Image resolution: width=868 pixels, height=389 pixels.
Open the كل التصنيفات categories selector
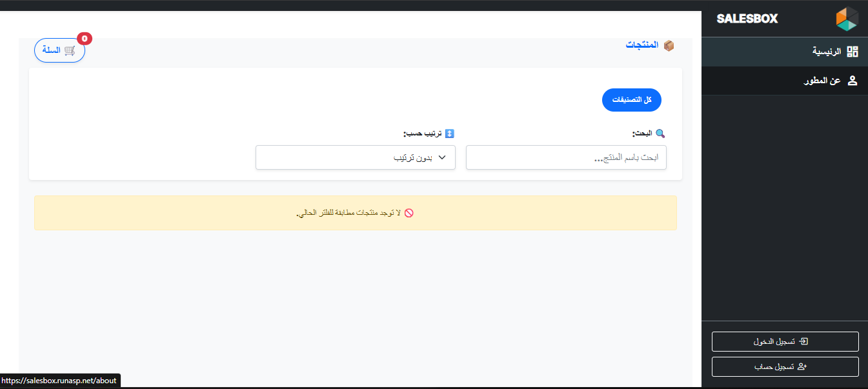[631, 100]
